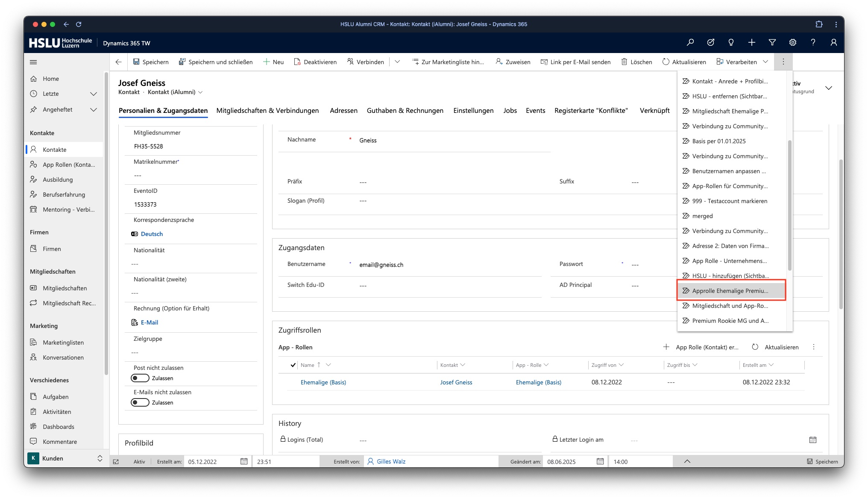Click the search magnifier icon in header
The width and height of the screenshot is (868, 499).
[x=690, y=42]
